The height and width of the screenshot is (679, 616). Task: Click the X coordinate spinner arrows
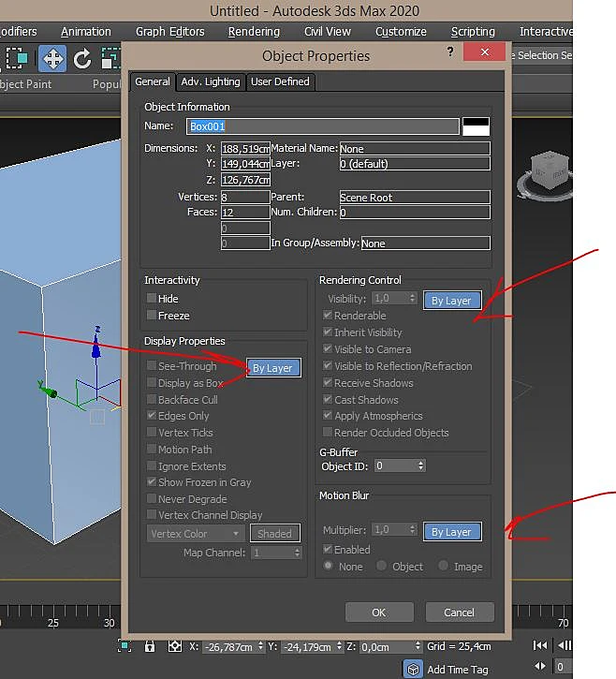[260, 646]
